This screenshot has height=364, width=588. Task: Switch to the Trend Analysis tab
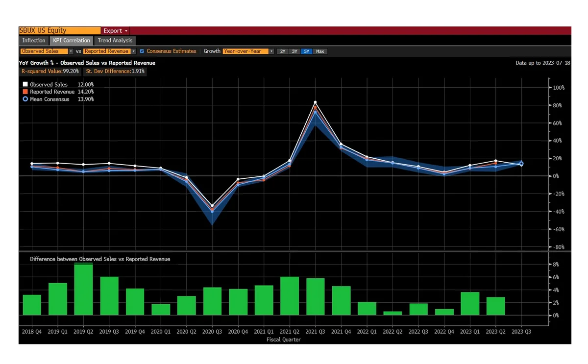click(x=115, y=41)
